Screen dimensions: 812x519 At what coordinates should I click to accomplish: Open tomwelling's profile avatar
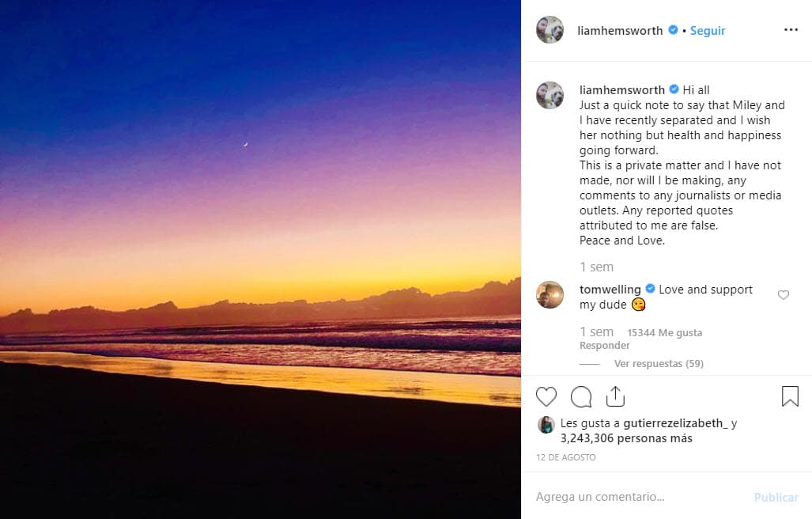(x=550, y=294)
